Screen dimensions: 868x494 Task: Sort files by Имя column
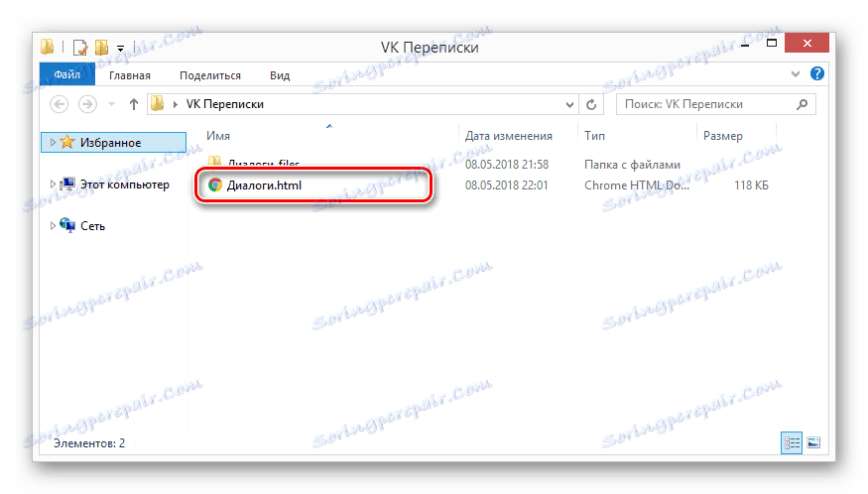point(218,136)
